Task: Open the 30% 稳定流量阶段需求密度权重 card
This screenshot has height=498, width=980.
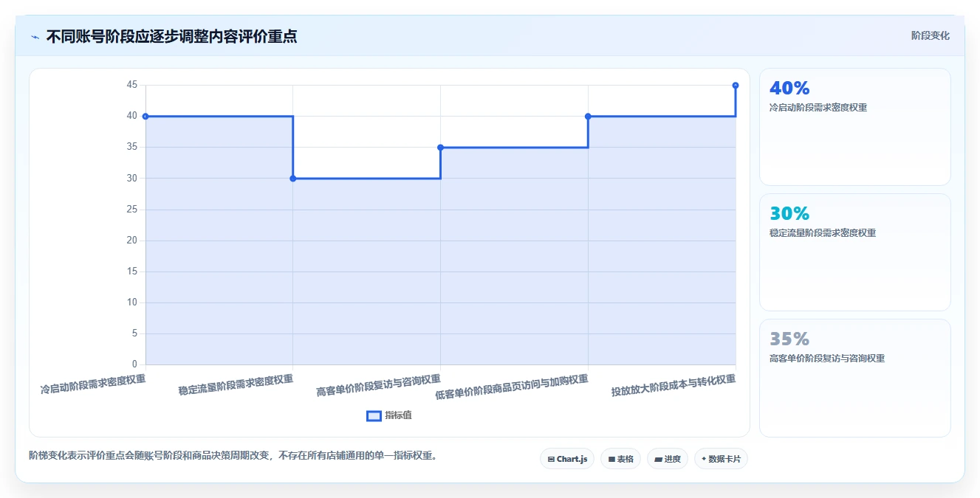Action: point(855,252)
